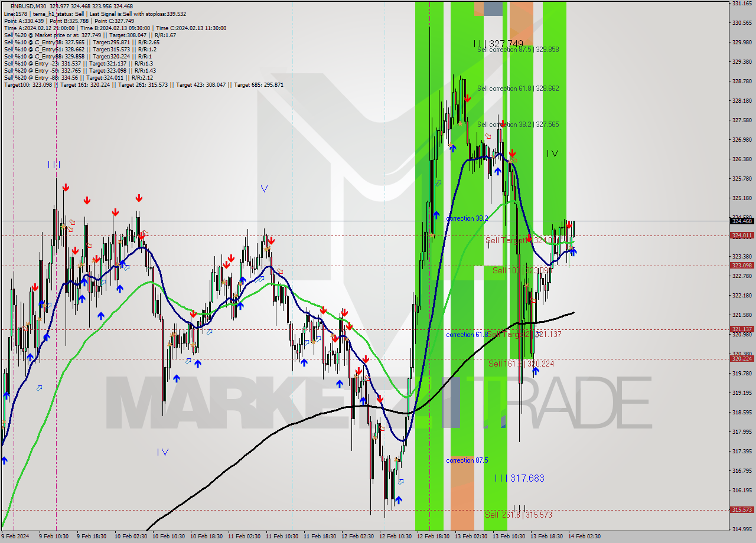Click the 'Sell 161.8 | 320.224' label

tap(522, 364)
